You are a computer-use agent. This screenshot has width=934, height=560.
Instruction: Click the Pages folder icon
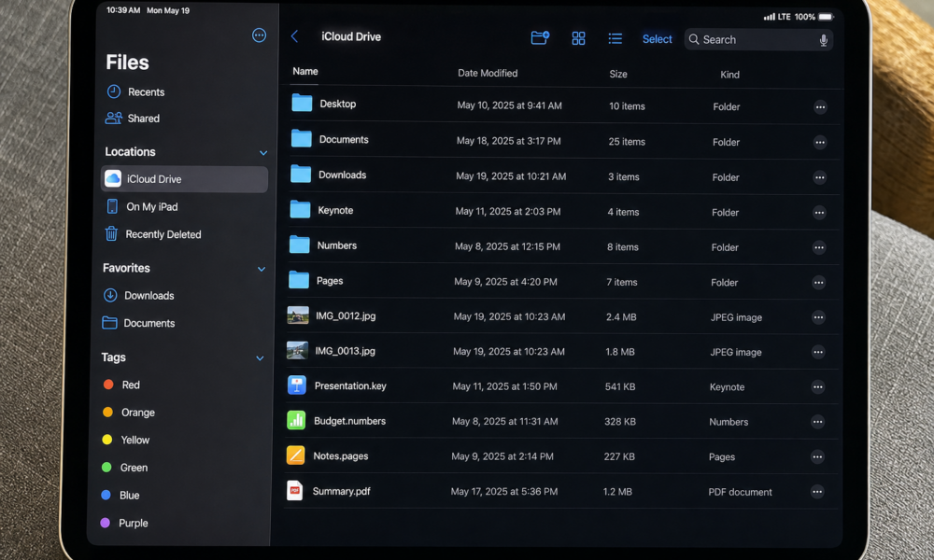click(x=299, y=280)
